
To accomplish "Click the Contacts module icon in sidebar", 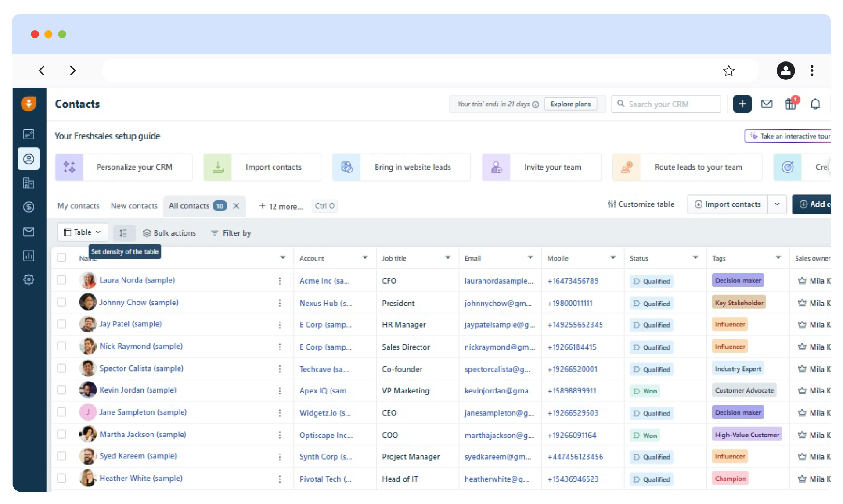I will (28, 158).
